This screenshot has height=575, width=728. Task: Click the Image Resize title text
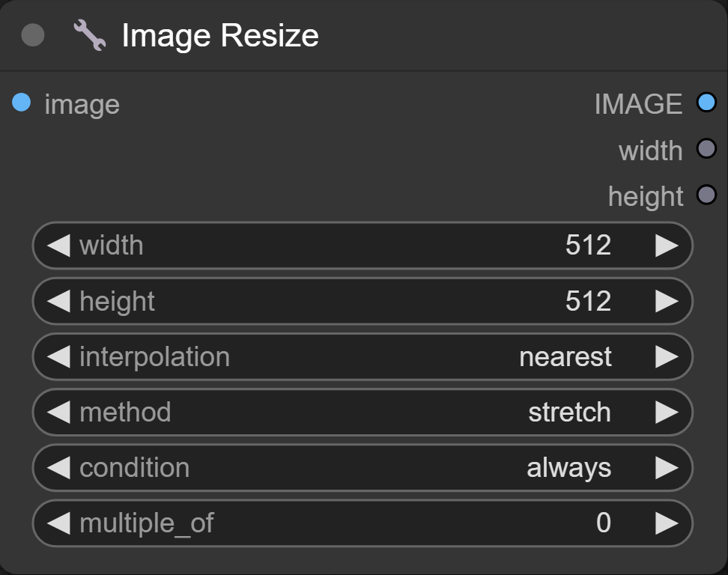click(220, 35)
